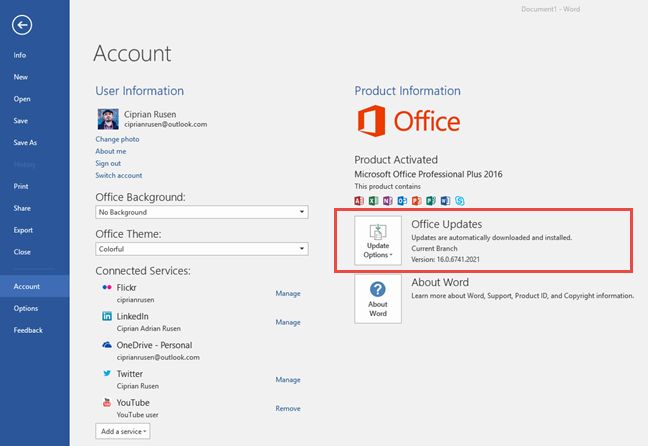
Task: Open the Print page
Action: pyautogui.click(x=21, y=186)
